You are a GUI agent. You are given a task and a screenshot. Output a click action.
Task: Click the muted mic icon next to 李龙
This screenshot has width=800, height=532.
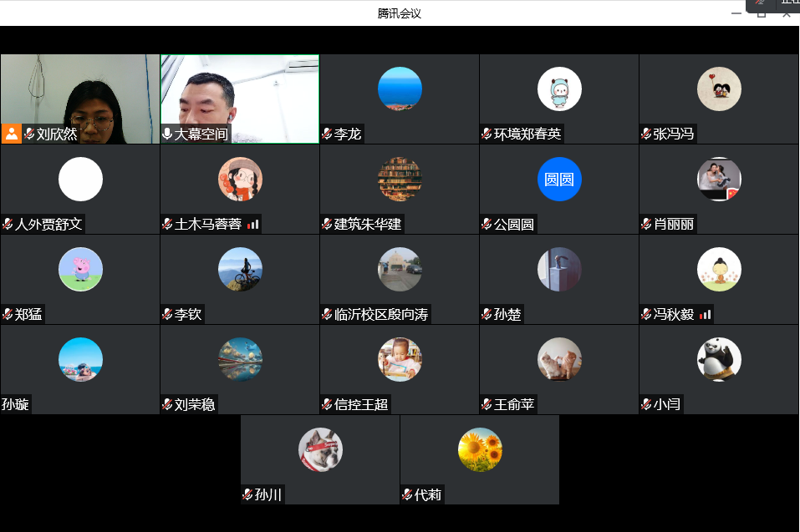point(327,134)
